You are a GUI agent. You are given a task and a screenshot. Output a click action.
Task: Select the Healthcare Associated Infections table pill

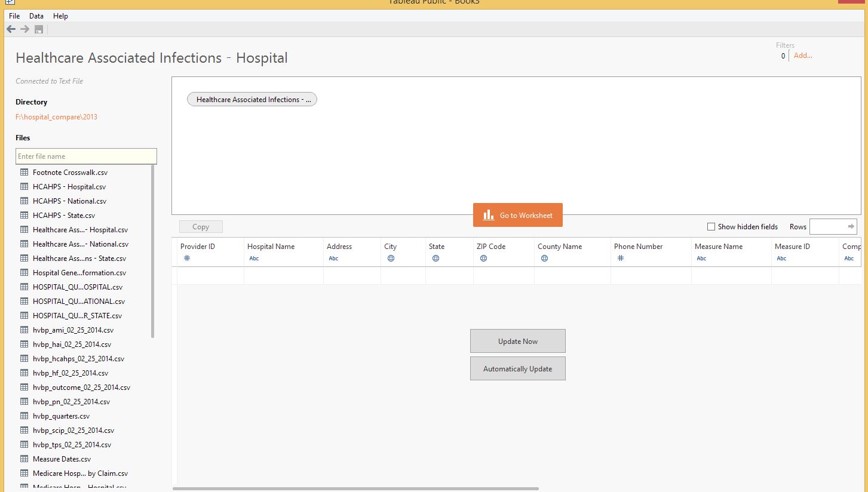(252, 99)
